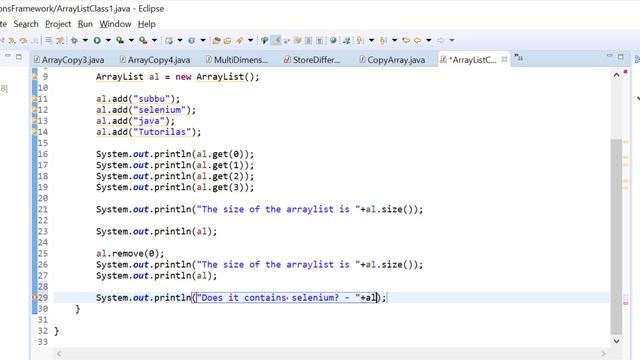Open the Run menu
640x360 pixels.
coord(85,24)
